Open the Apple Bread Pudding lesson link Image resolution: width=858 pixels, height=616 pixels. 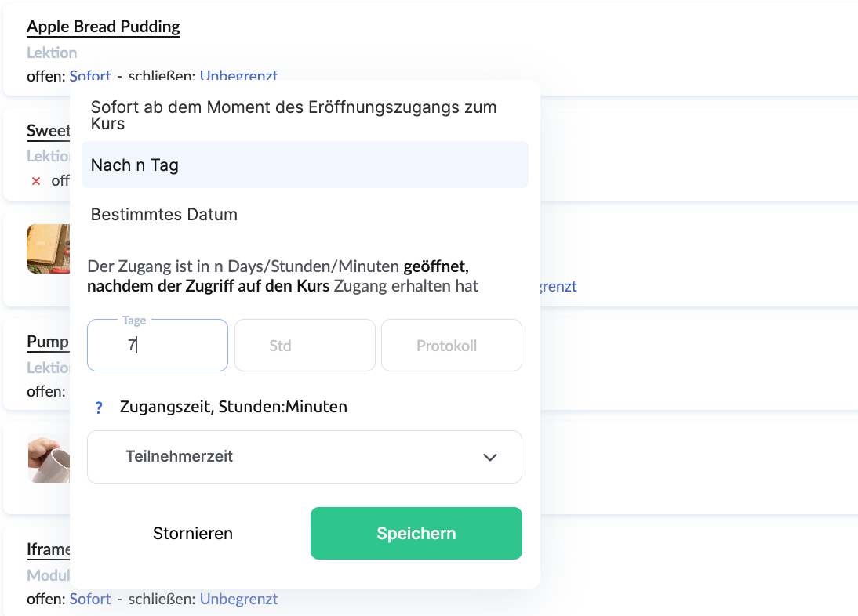point(104,26)
